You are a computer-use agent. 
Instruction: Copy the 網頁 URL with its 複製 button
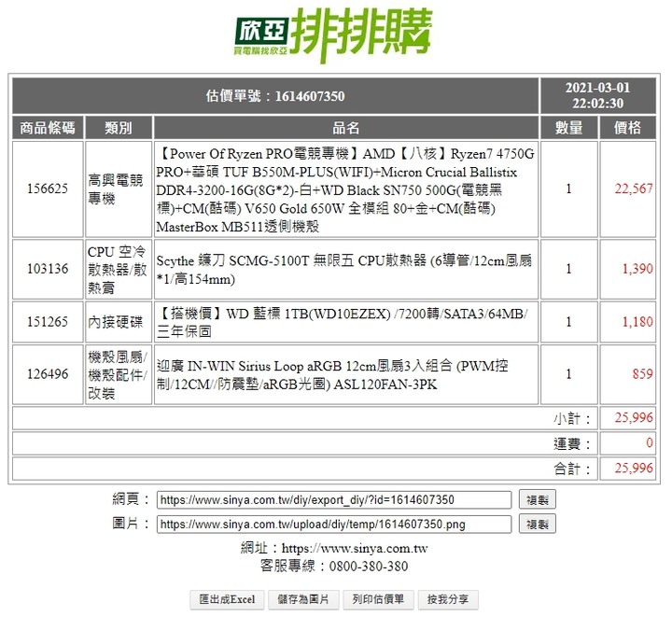tap(538, 499)
